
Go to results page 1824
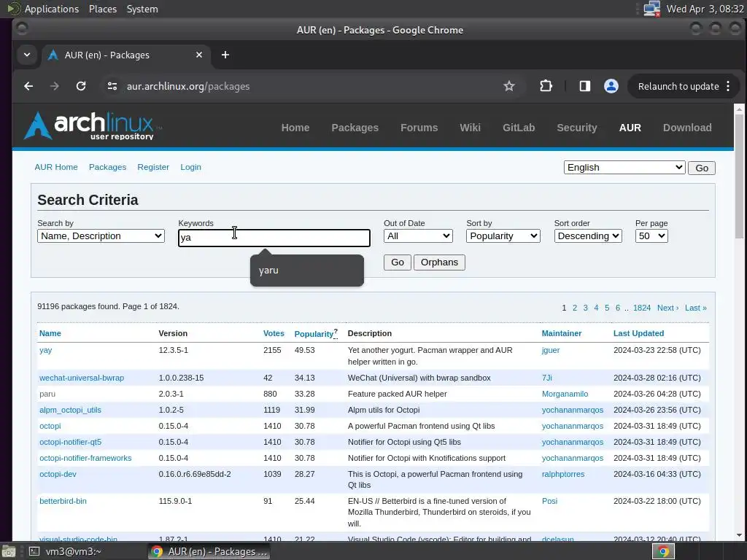pos(642,308)
